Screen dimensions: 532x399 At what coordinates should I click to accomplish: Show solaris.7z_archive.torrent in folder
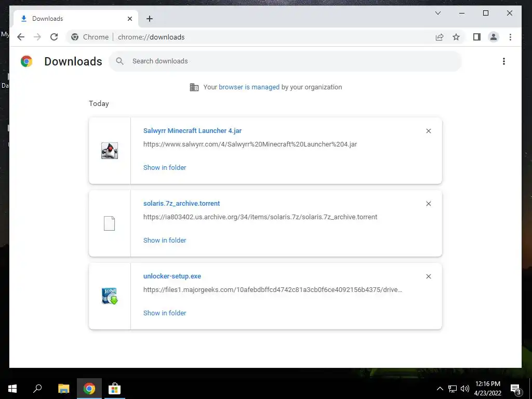click(165, 240)
